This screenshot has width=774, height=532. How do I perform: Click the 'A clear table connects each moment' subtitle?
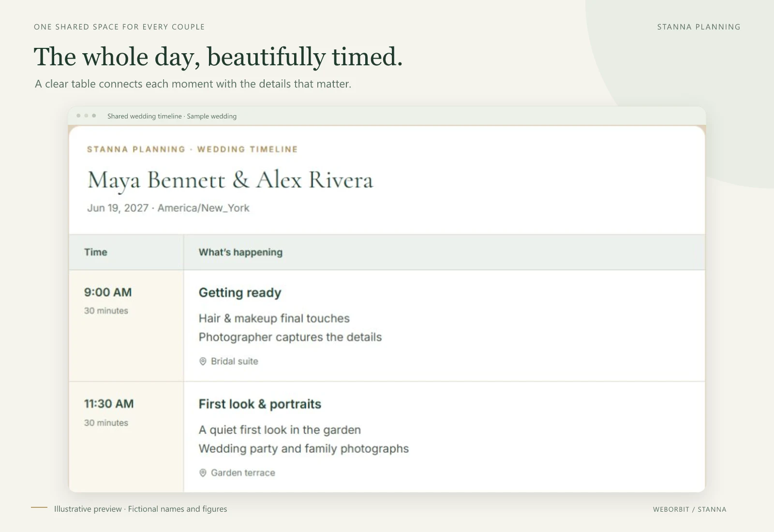[x=193, y=84]
